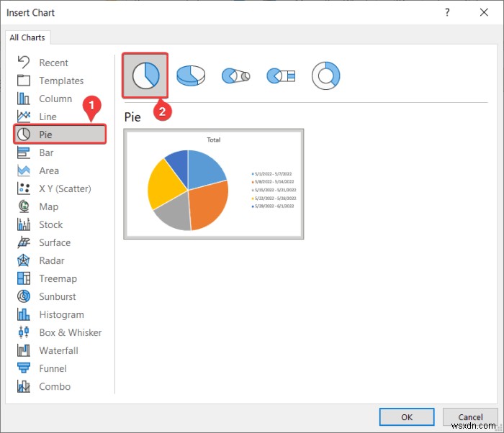Select the Surface chart category
Viewport: 504px width, 433px height.
55,242
